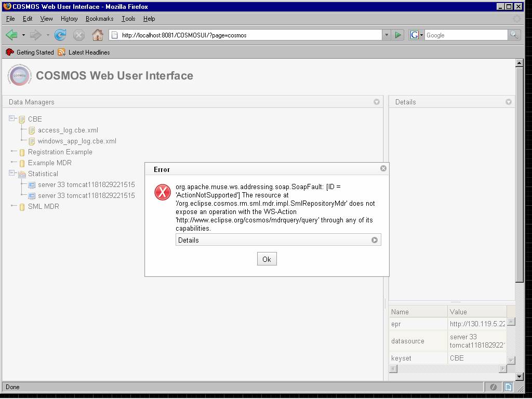Click the SML MDR database icon

(x=22, y=207)
